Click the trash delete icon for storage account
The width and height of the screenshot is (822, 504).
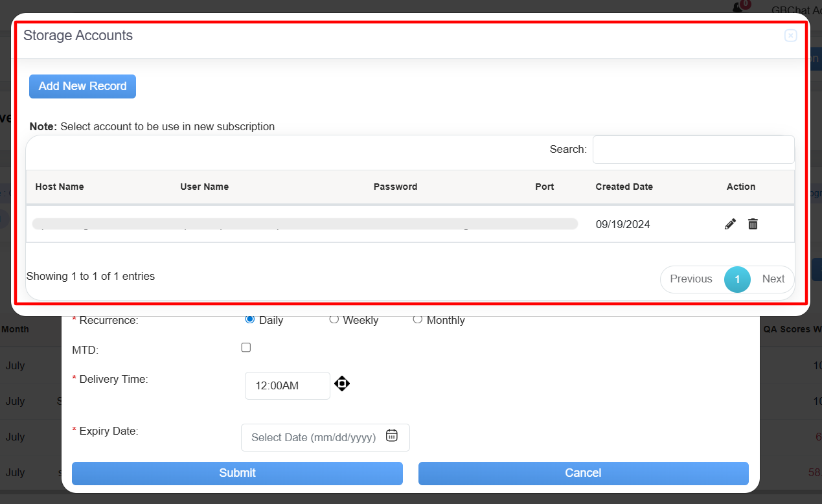coord(753,224)
